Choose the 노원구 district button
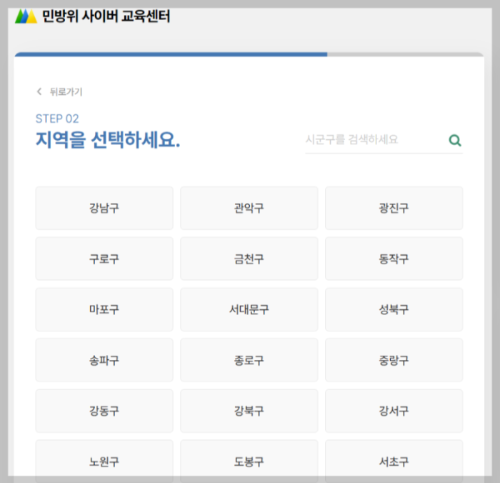500x483 pixels. (104, 461)
